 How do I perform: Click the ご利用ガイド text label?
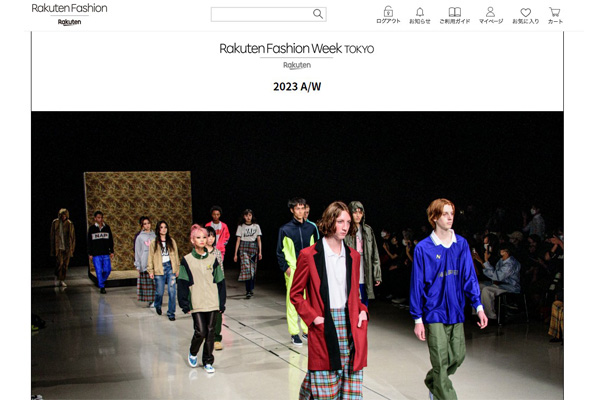pos(455,21)
